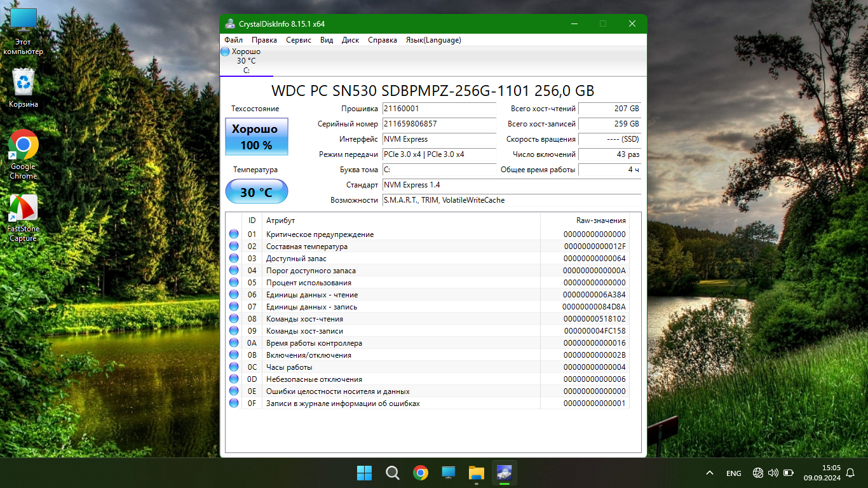Select the Этот компьютер desktop icon
The image size is (868, 488).
[24, 31]
